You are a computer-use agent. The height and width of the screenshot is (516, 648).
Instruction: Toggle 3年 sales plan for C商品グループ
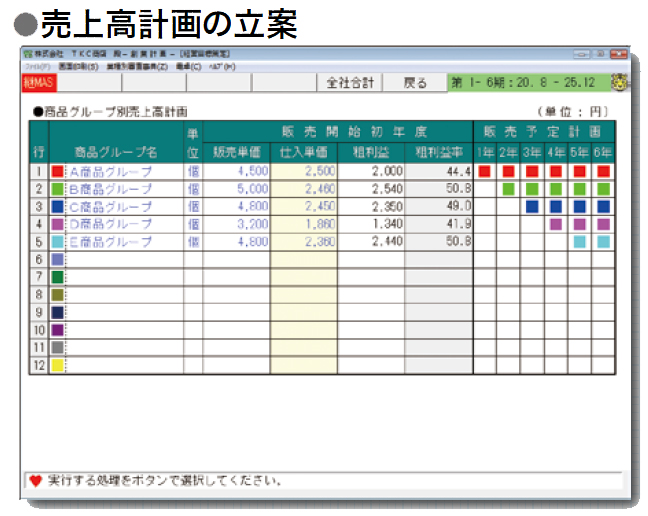click(532, 206)
